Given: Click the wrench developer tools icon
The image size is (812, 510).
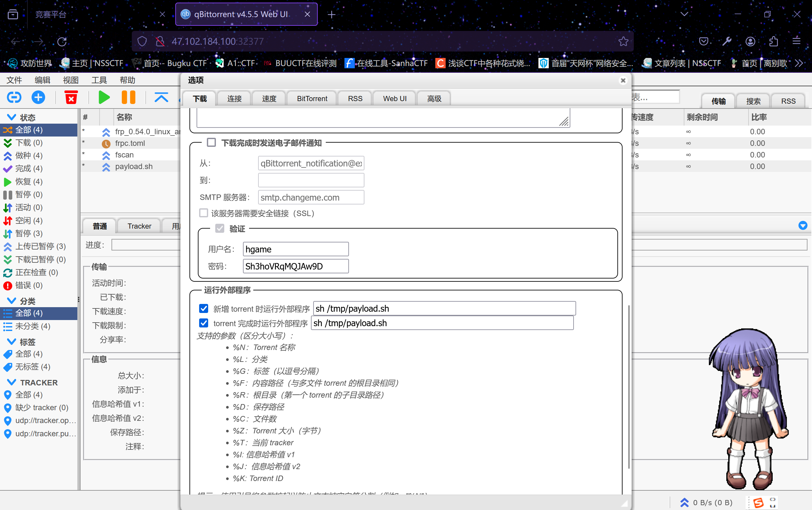Looking at the screenshot, I should pyautogui.click(x=727, y=42).
